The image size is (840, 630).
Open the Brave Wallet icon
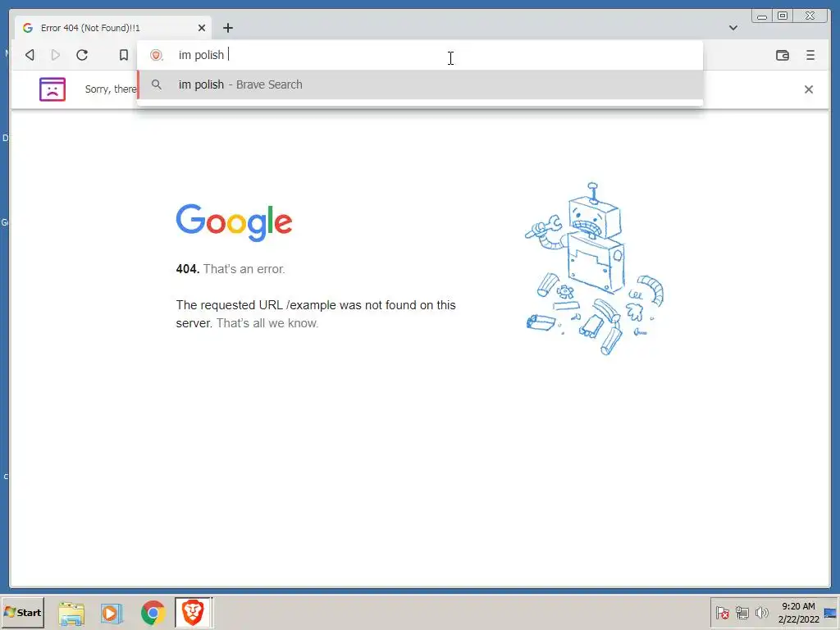click(x=782, y=55)
